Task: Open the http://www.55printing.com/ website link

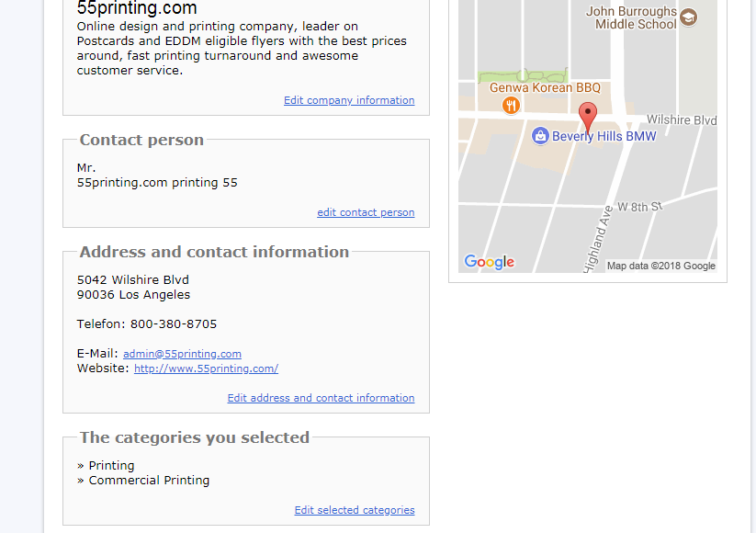Action: [x=206, y=369]
